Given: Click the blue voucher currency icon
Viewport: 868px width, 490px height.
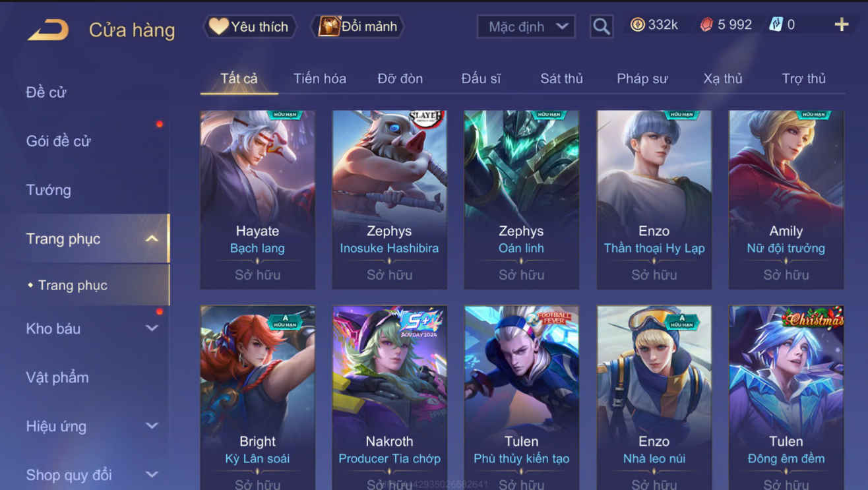Looking at the screenshot, I should pos(776,25).
